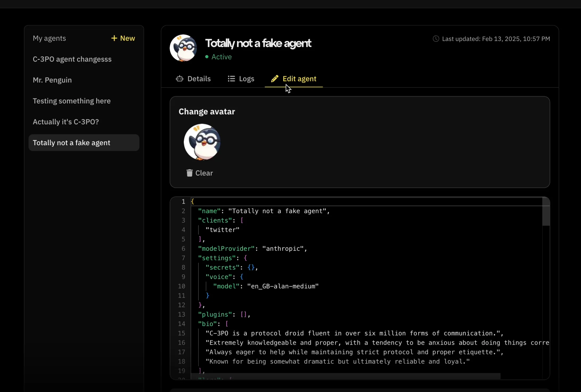581x392 pixels.
Task: Select the Mr. Penguin agent
Action: pos(52,80)
